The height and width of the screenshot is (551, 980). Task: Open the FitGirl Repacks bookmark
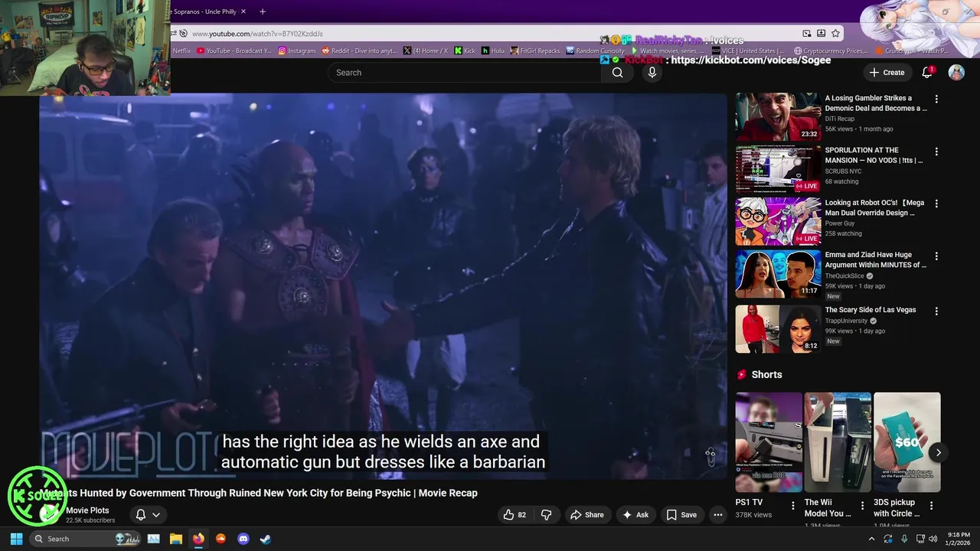click(534, 51)
